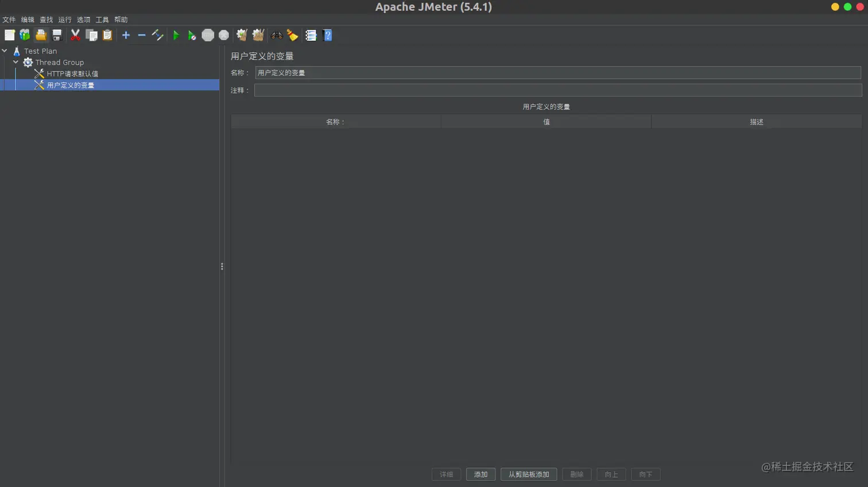Click the 值 table column header
The height and width of the screenshot is (487, 868).
(x=546, y=122)
